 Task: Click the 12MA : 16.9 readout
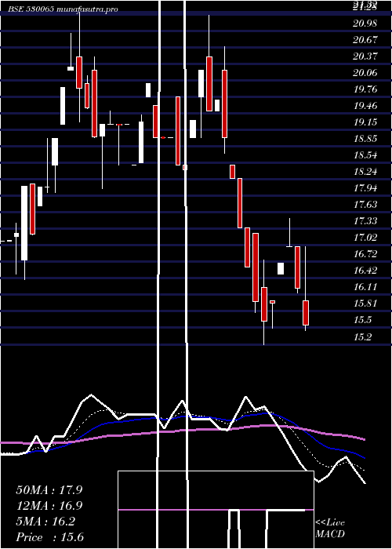(49, 506)
